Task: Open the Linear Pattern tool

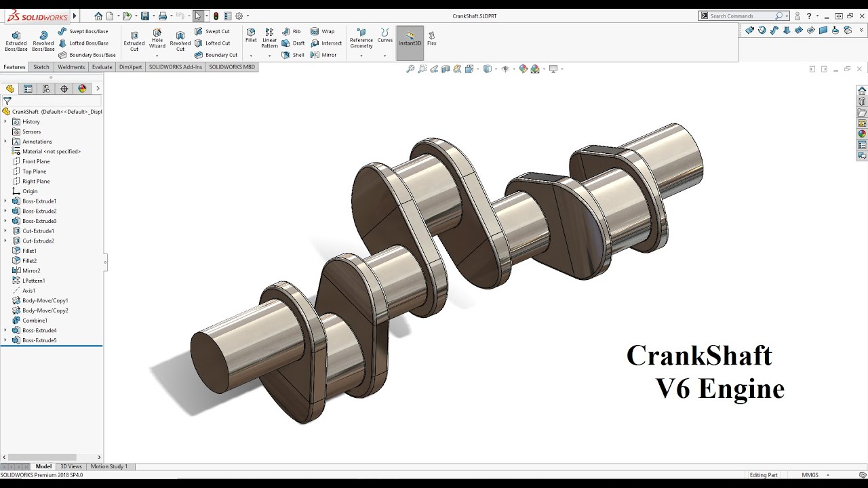Action: [x=270, y=39]
